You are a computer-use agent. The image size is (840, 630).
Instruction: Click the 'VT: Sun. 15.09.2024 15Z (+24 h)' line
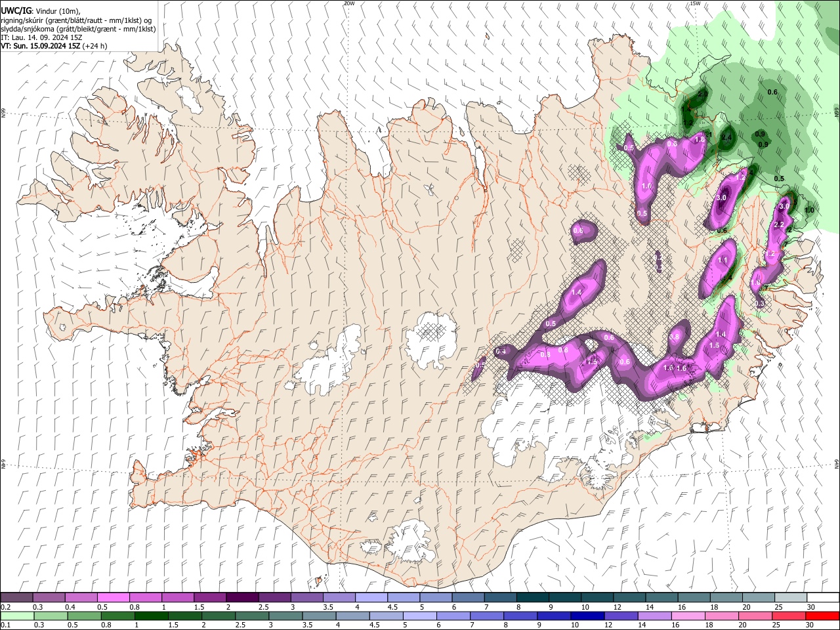[x=54, y=46]
